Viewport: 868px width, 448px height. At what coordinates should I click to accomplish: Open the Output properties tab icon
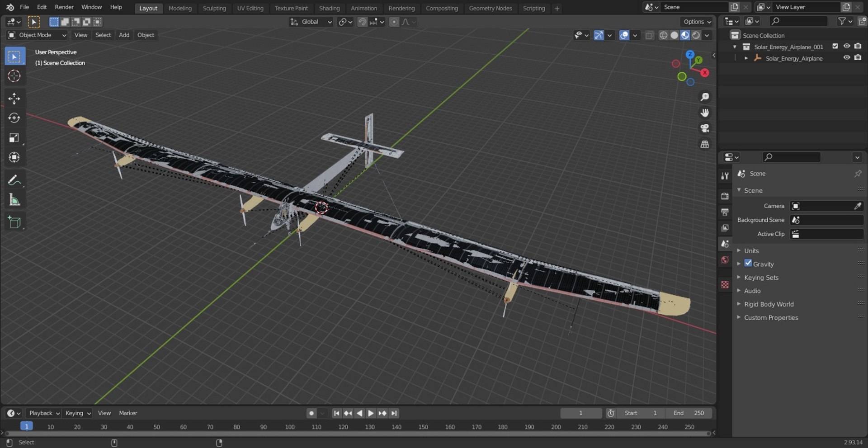click(725, 212)
